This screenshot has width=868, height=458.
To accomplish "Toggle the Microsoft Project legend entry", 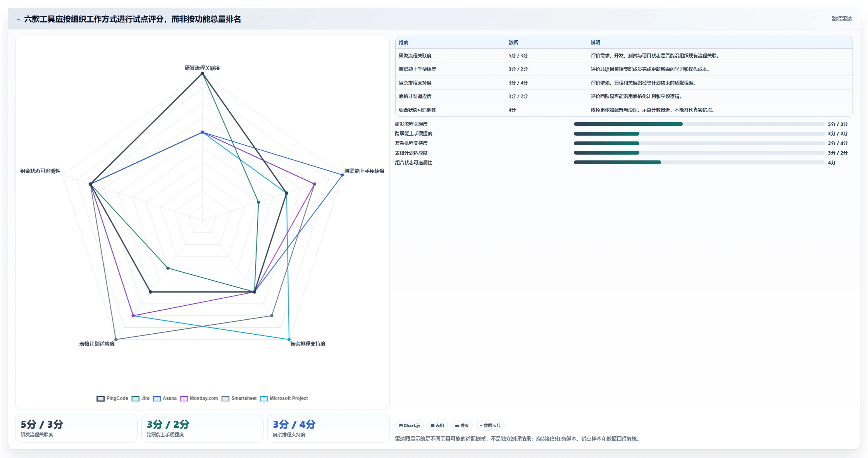I will (x=284, y=398).
